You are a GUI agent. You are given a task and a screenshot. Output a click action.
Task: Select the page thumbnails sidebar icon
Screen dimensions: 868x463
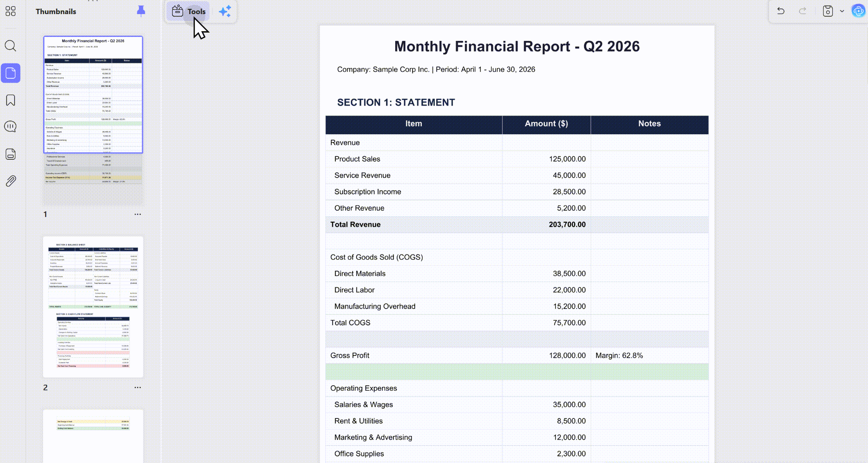pos(11,73)
